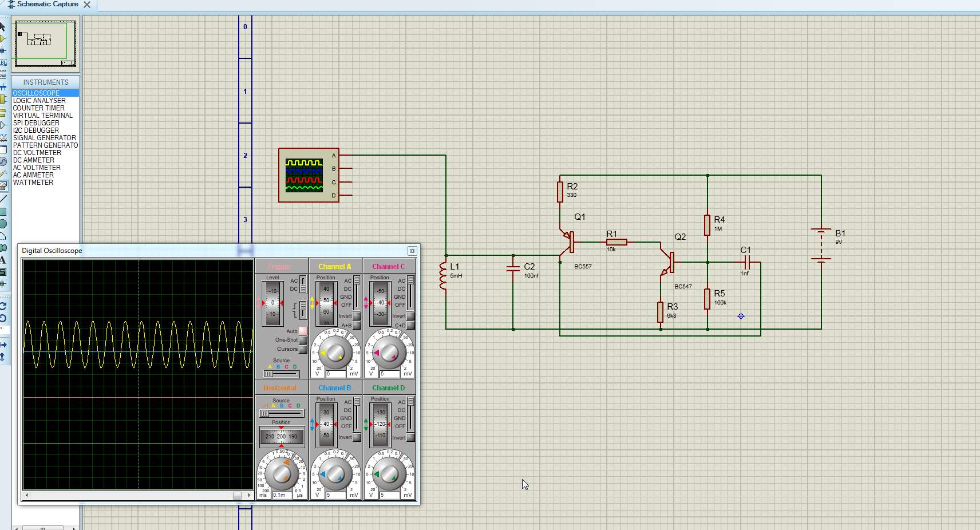Select the B1 battery symbol
This screenshot has width=980, height=530.
(821, 245)
